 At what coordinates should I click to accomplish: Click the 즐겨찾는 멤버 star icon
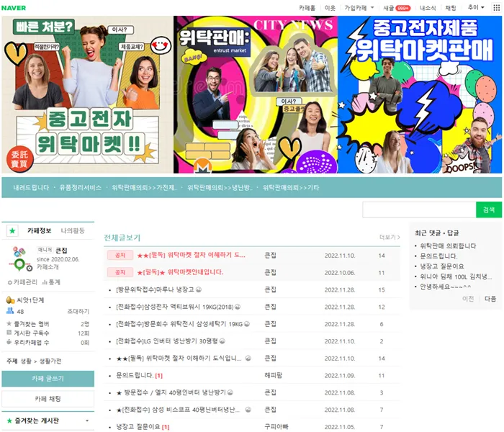point(9,323)
